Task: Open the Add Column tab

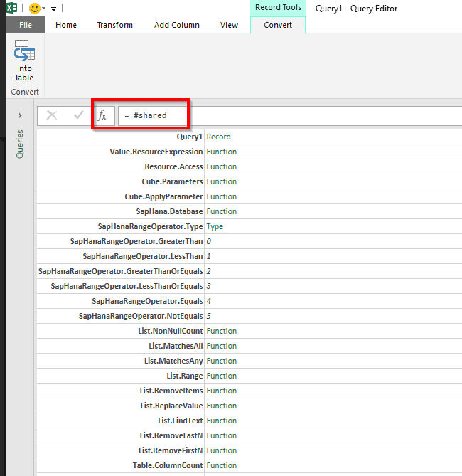Action: click(x=177, y=25)
